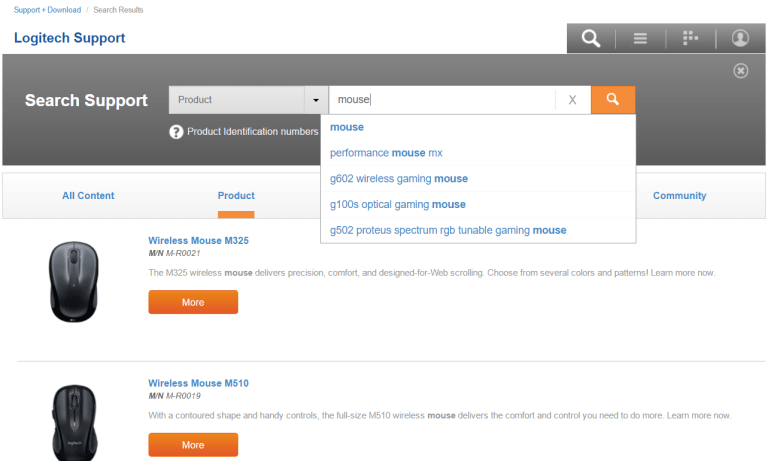The image size is (777, 461).
Task: Open the Wireless Mouse M510 link
Action: coord(198,383)
